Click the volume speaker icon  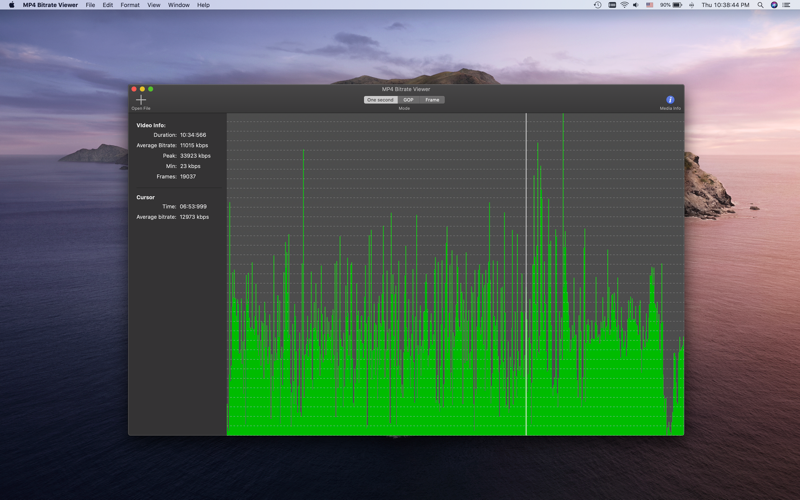(636, 5)
